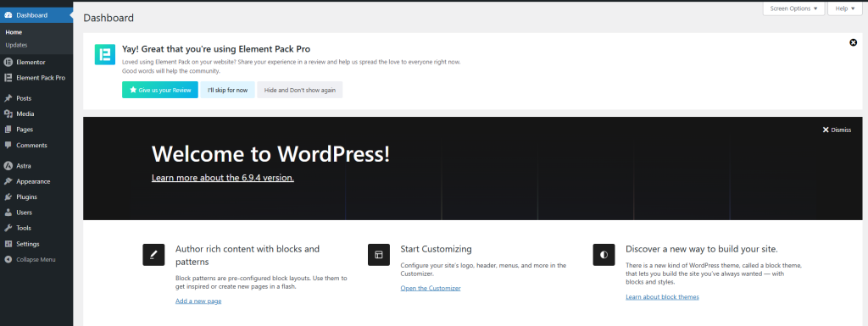Viewport: 868px width, 326px height.
Task: Click the Collapse Menu text
Action: click(x=36, y=259)
